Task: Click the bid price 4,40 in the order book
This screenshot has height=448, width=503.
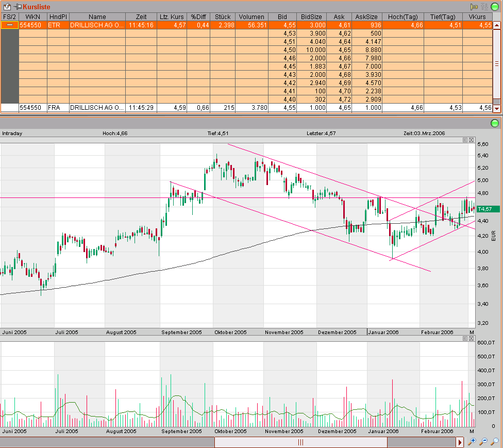Action: click(282, 99)
